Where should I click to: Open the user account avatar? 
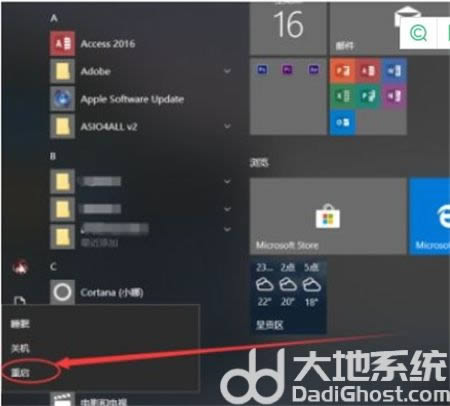point(20,267)
